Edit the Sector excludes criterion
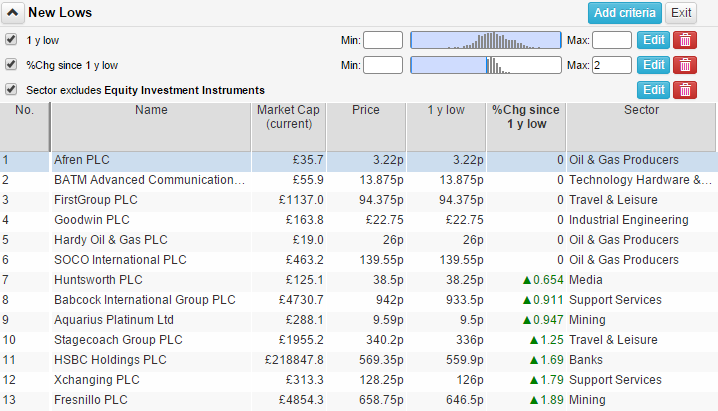The height and width of the screenshot is (411, 718). click(653, 90)
